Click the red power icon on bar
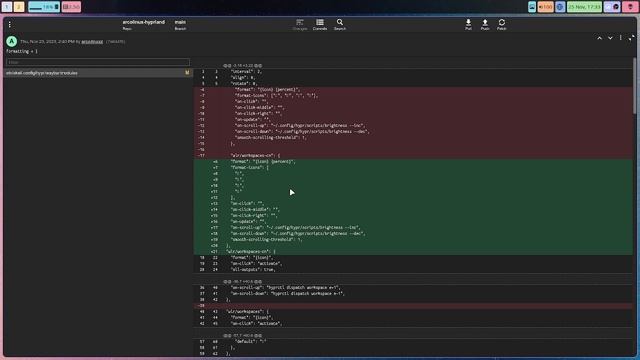640x360 pixels. coord(630,7)
